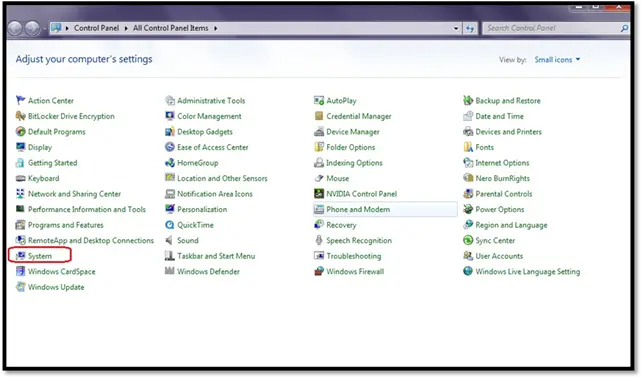
Task: Open the System icon circled in red
Action: [x=20, y=256]
